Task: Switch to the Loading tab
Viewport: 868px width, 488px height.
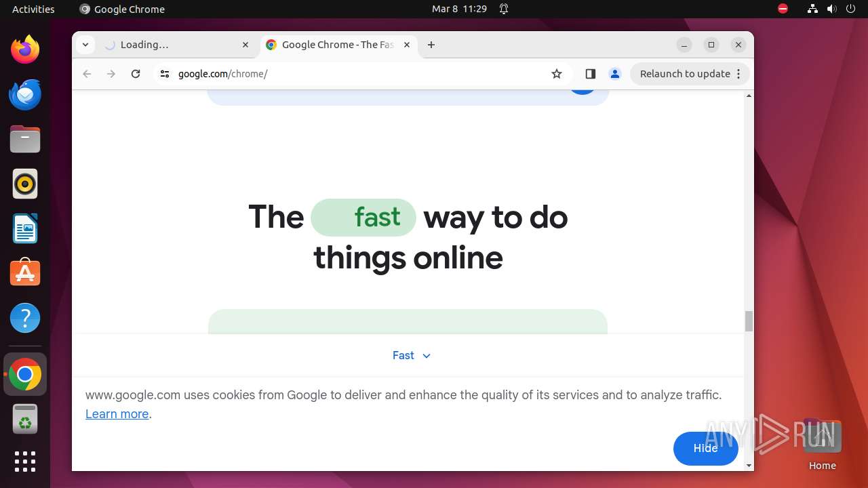Action: [176, 45]
